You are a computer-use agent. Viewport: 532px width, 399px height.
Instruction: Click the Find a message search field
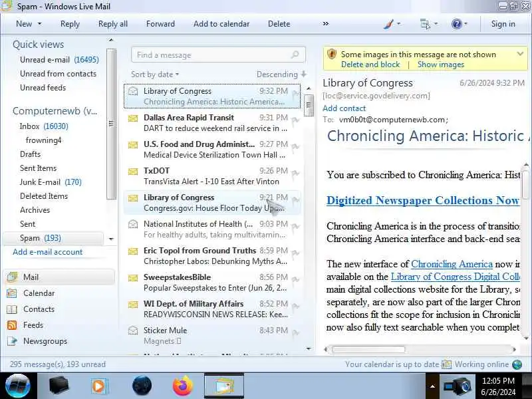coord(218,55)
